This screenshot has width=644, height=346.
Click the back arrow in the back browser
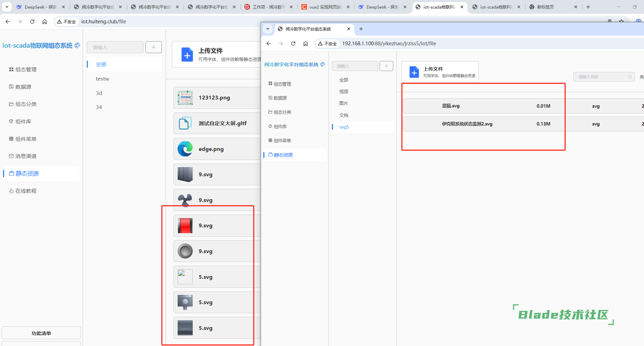8,22
